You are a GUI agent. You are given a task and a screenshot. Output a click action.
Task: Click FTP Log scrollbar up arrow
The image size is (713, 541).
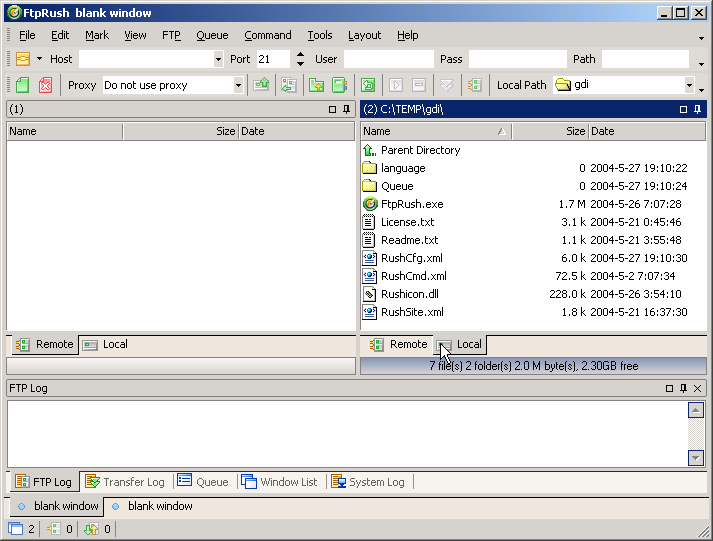[x=696, y=411]
